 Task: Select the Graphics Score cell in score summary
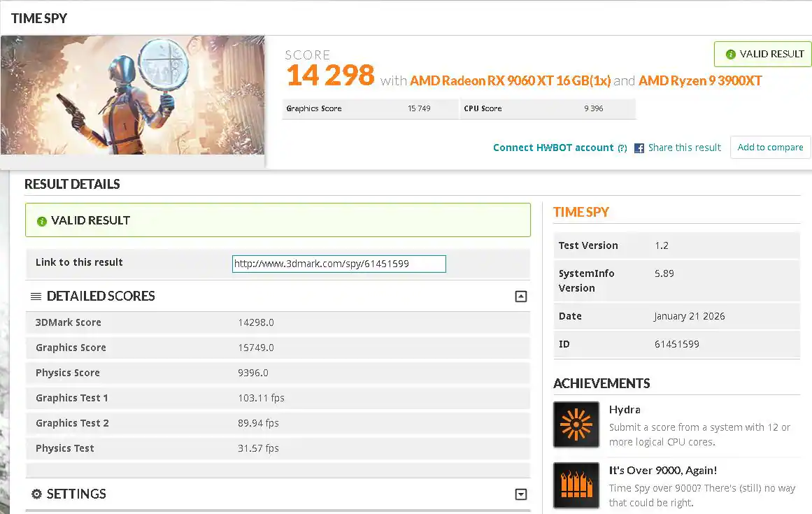pyautogui.click(x=370, y=109)
